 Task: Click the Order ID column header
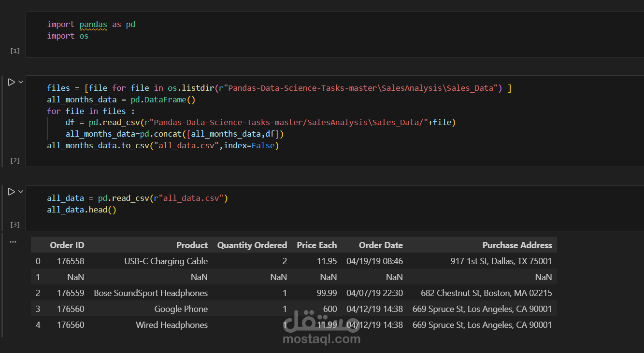[x=67, y=245]
